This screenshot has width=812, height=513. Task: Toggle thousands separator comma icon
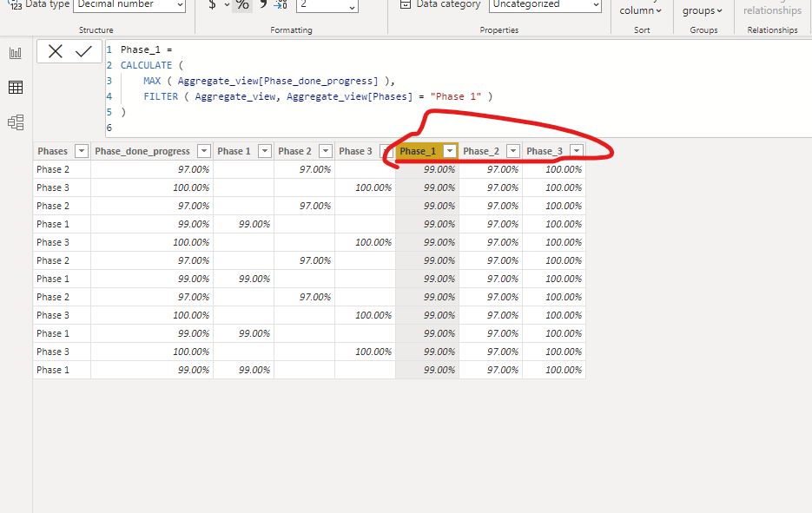(263, 4)
